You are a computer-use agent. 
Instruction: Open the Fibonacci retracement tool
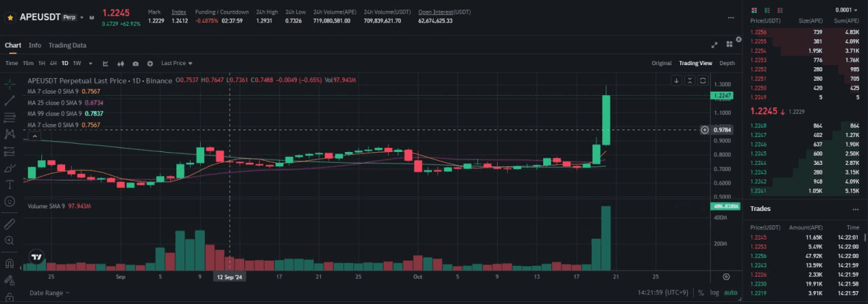(9, 117)
